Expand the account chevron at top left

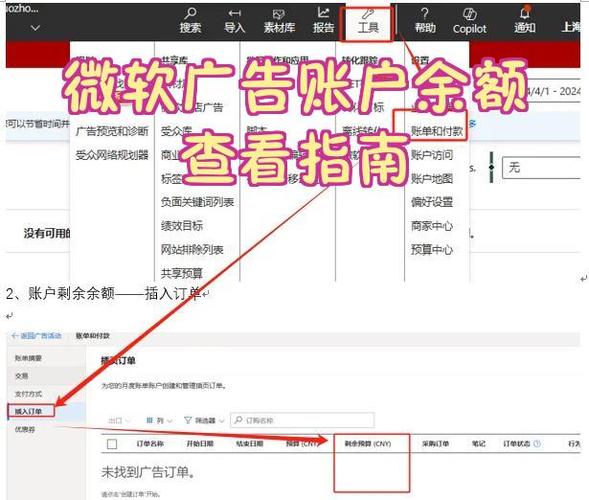[x=35, y=28]
